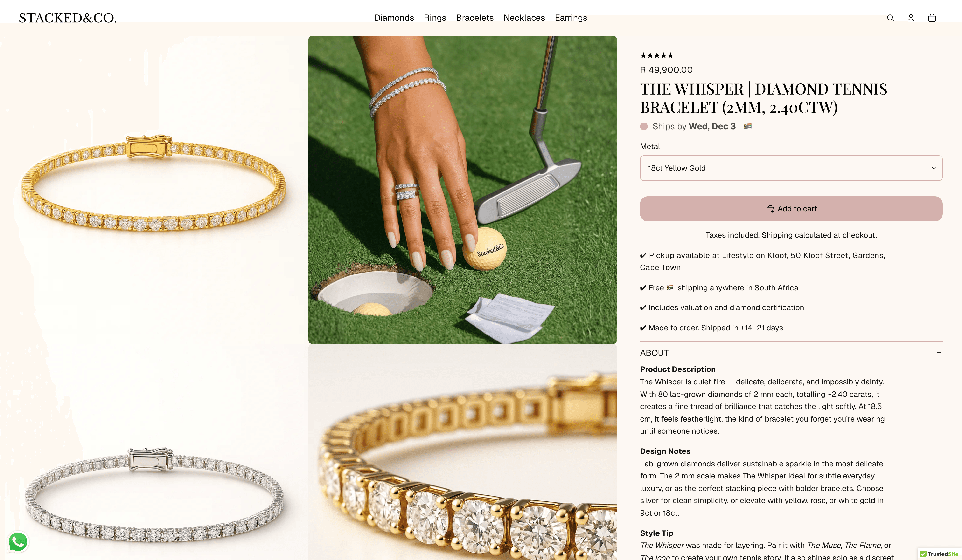
Task: View the yellow gold bracelet image
Action: (153, 183)
